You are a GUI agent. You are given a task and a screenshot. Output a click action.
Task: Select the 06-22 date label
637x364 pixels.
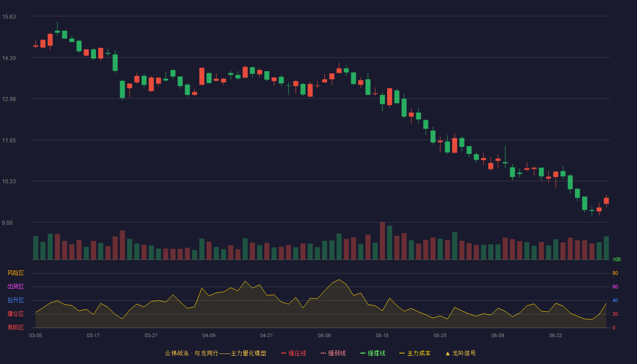tap(556, 335)
